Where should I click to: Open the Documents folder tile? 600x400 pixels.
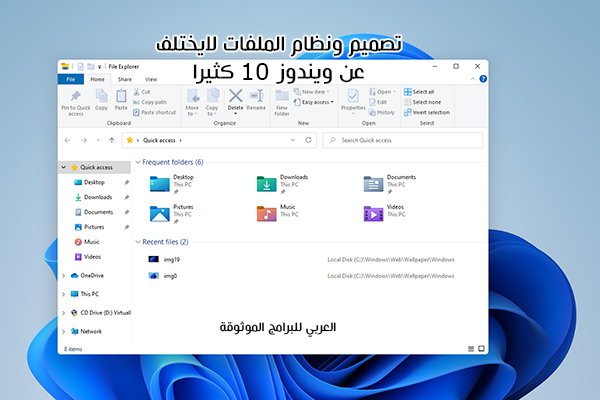[390, 184]
